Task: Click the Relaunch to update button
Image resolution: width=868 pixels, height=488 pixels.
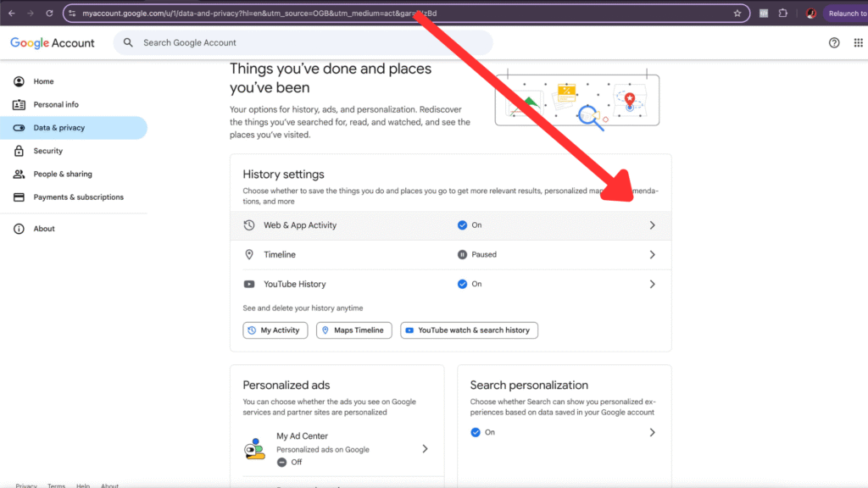Action: click(x=847, y=14)
